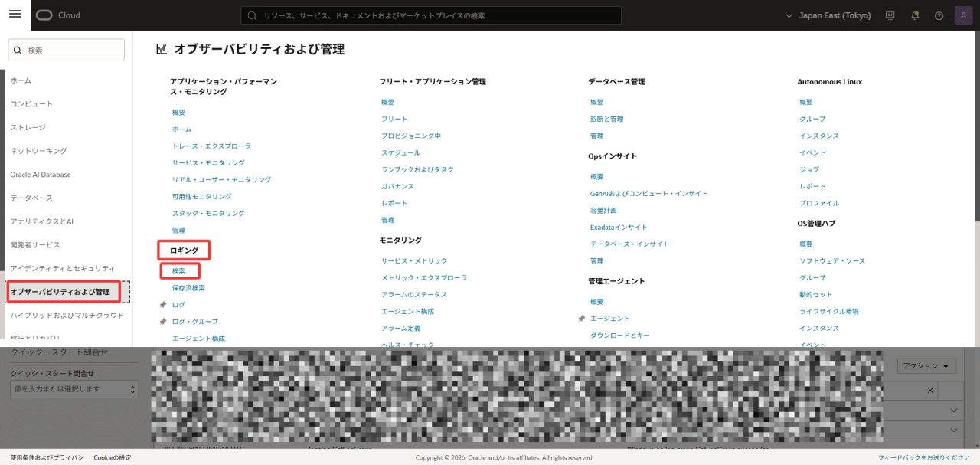
Task: Open ジョブ link under Autonomous Linux
Action: pos(809,169)
